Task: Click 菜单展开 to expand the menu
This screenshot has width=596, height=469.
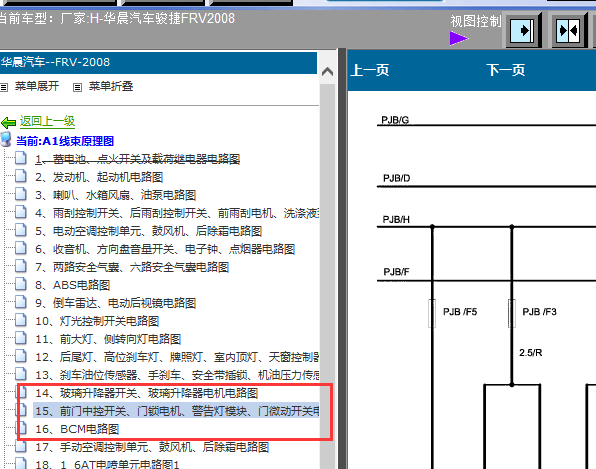Action: (x=36, y=86)
